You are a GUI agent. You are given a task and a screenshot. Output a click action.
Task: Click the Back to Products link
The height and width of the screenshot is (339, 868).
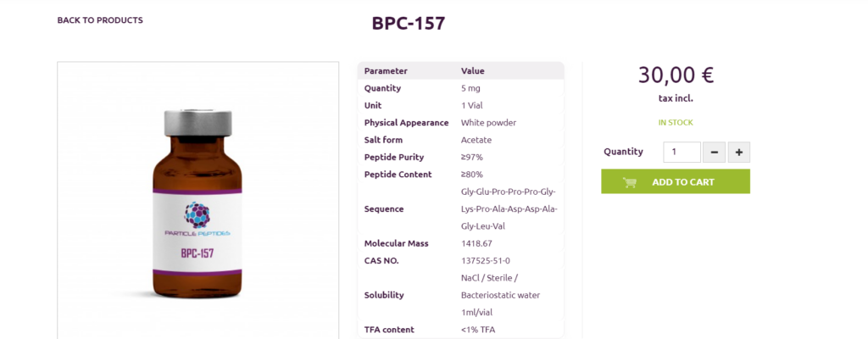click(x=100, y=20)
